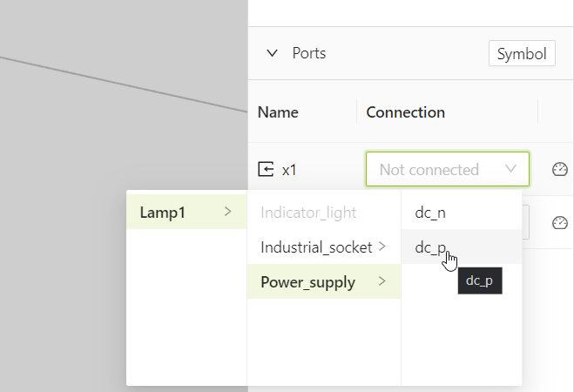
Task: Select the dc_n port option
Action: pos(431,213)
